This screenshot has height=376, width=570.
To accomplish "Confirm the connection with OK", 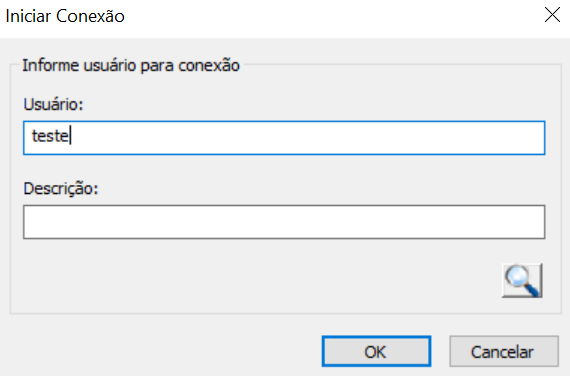I will 376,351.
